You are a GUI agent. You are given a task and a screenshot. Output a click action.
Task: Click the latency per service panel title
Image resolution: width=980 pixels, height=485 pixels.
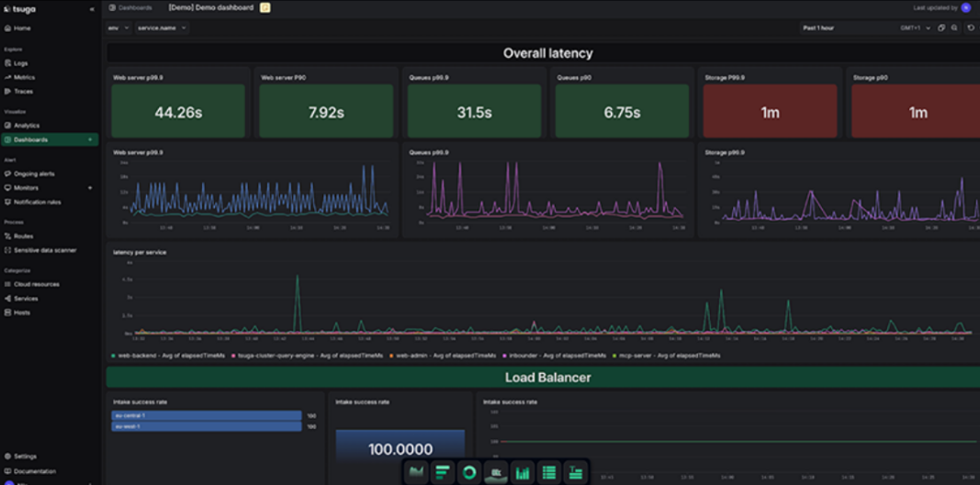pos(140,252)
